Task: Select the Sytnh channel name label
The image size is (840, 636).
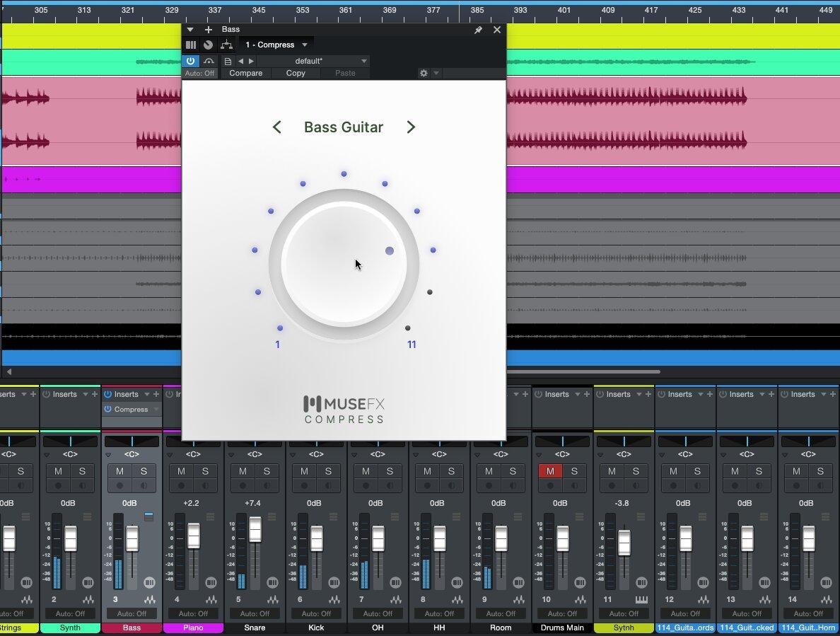Action: click(x=624, y=628)
